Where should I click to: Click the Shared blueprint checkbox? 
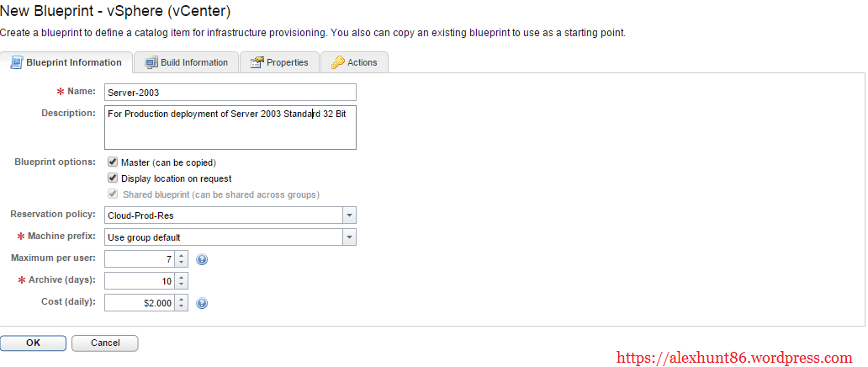tap(113, 194)
